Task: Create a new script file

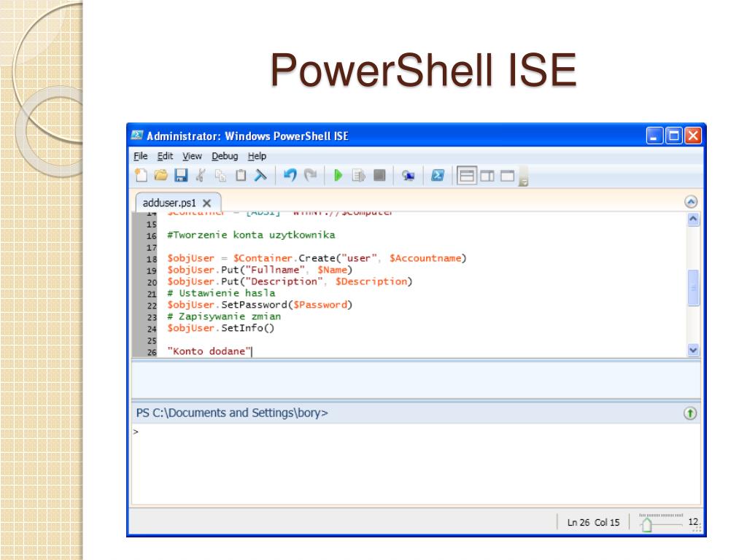Action: (x=141, y=176)
